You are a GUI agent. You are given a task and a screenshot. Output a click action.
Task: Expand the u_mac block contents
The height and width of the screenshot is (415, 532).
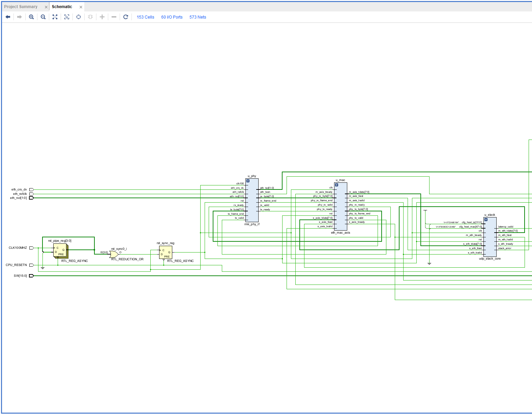[336, 185]
